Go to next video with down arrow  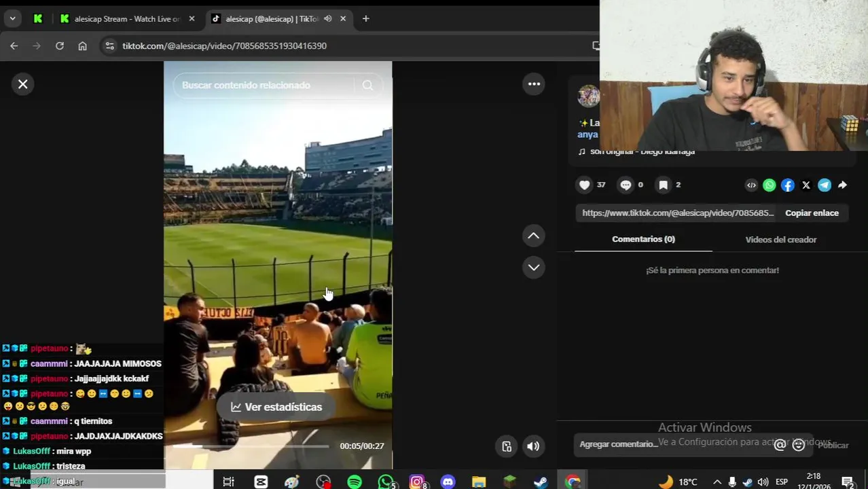click(x=534, y=267)
